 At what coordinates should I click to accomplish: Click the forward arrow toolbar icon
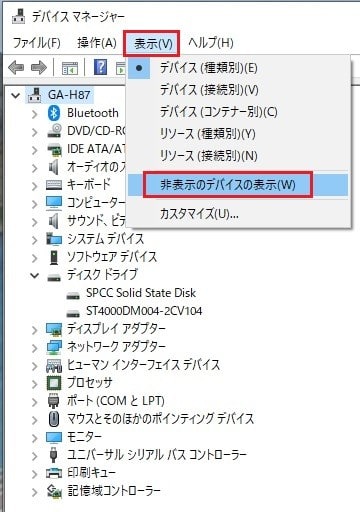pyautogui.click(x=39, y=68)
